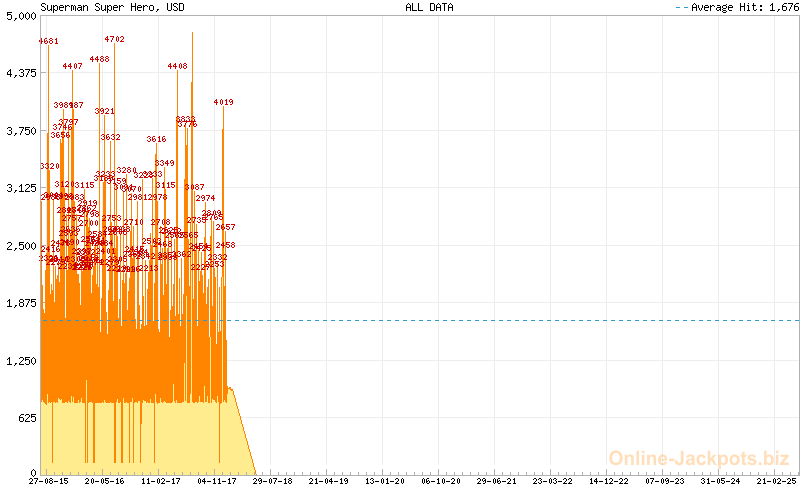Click the 4019 jackpot value label
800x490 pixels.
click(223, 102)
